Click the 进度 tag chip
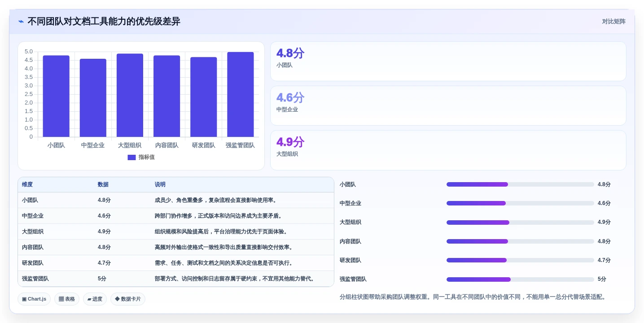 click(95, 299)
